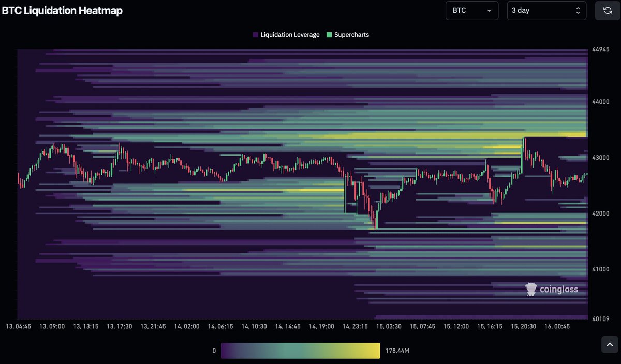Screen dimensions: 621x364
Task: Click the 44945 price axis label
Action: click(601, 50)
